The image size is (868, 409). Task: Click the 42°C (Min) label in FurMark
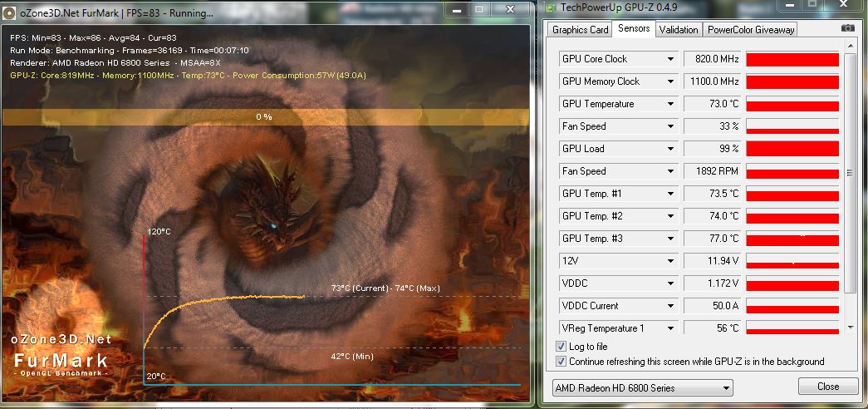352,357
